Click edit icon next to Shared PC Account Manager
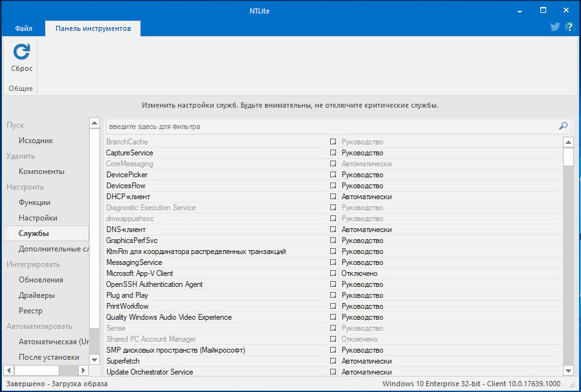 tap(333, 339)
